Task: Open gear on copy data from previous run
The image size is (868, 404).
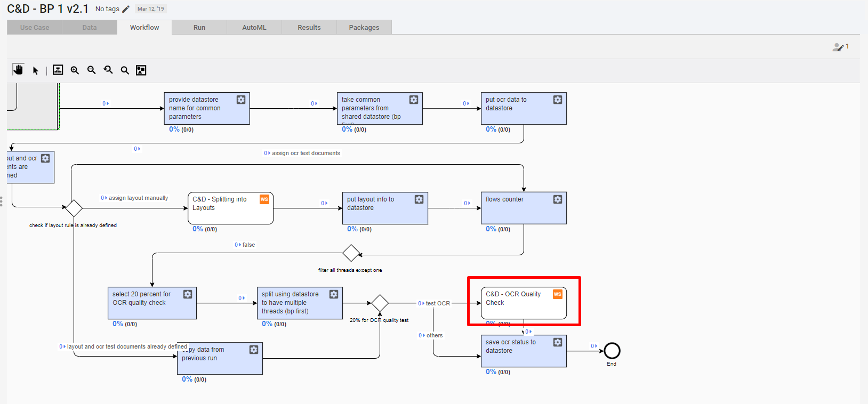Action: [x=254, y=350]
